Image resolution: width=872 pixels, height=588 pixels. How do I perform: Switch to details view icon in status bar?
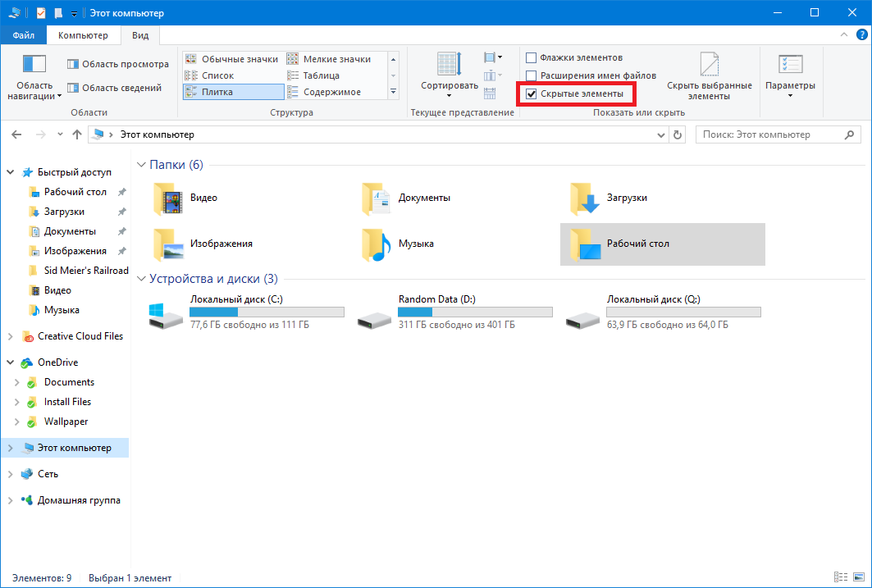(x=842, y=578)
